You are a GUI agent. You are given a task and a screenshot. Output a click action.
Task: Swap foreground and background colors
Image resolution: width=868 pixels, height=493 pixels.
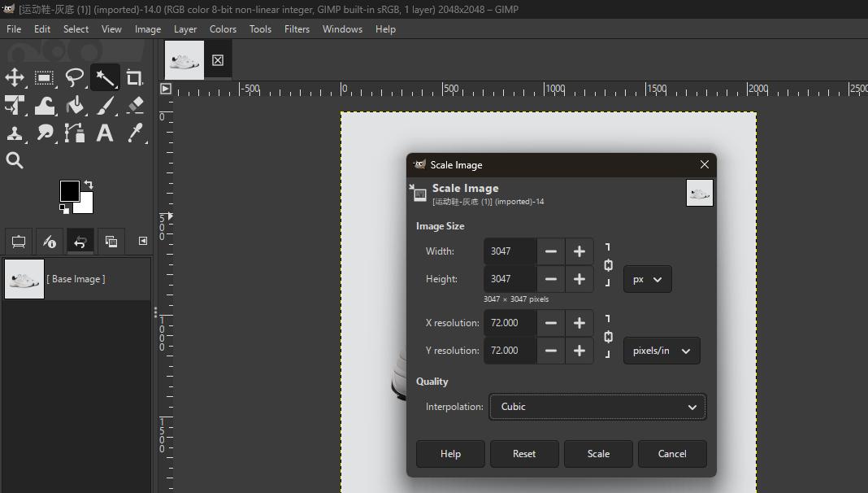point(89,185)
